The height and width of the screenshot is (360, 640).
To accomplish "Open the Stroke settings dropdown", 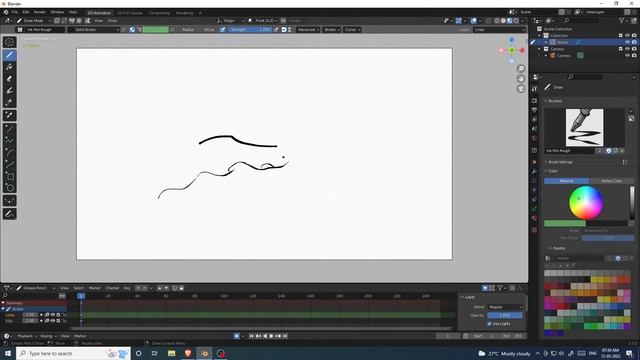I will (331, 29).
